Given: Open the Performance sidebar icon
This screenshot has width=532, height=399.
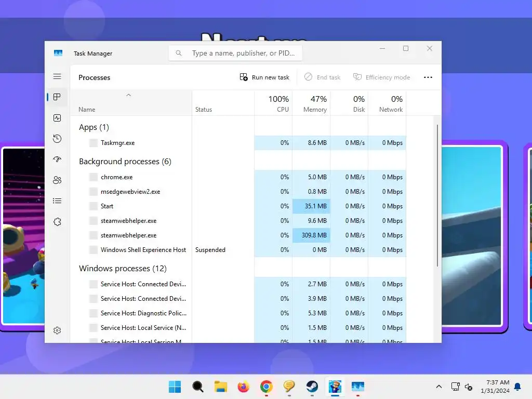Looking at the screenshot, I should tap(57, 118).
